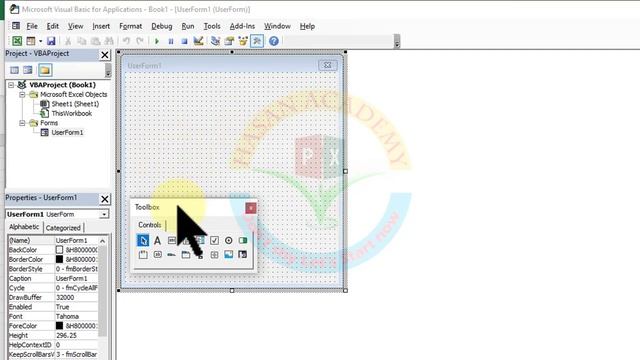
Task: Click the View Microsoft Excel toolbar icon
Action: coord(17,41)
